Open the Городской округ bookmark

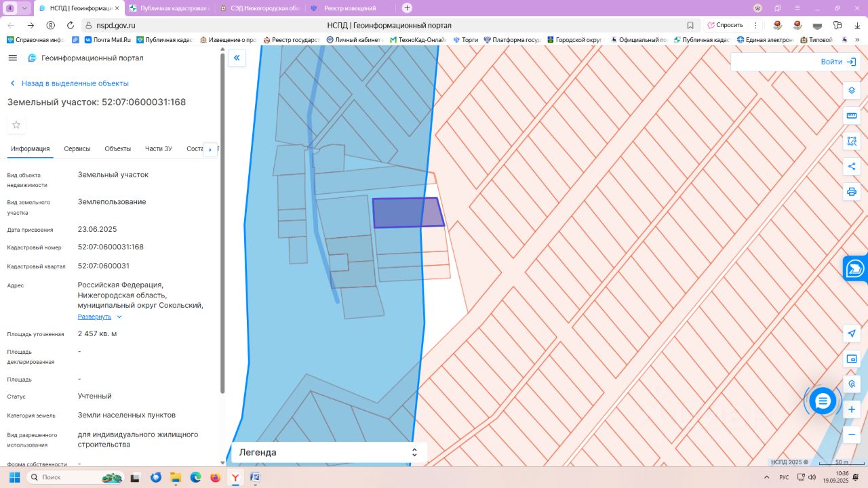pos(574,40)
